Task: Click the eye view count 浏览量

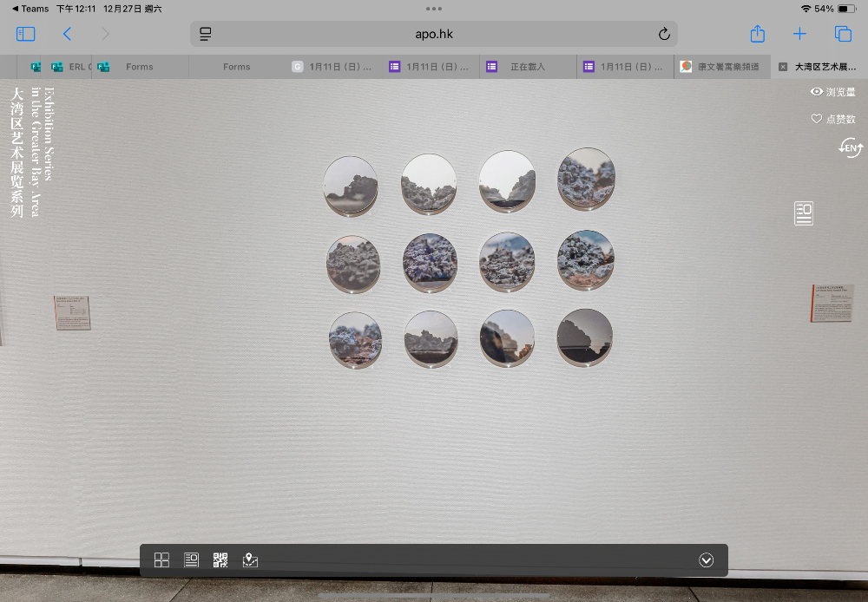Action: [832, 92]
